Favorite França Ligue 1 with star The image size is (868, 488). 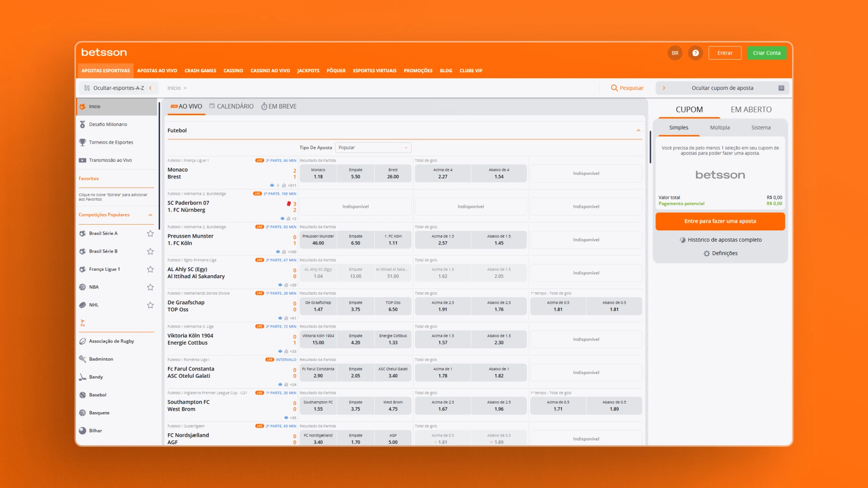point(151,269)
